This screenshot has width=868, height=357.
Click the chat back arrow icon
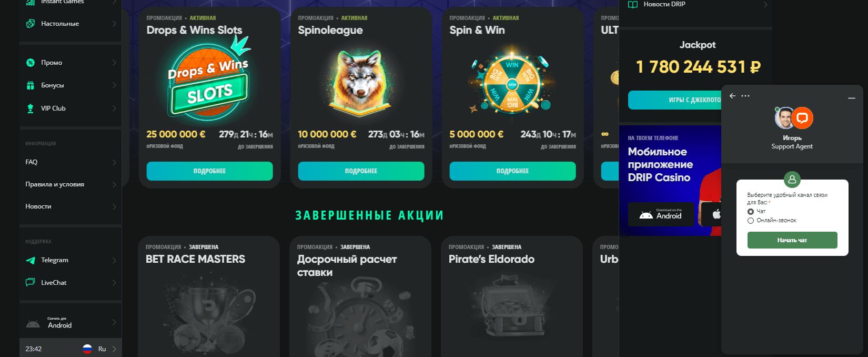pos(732,96)
